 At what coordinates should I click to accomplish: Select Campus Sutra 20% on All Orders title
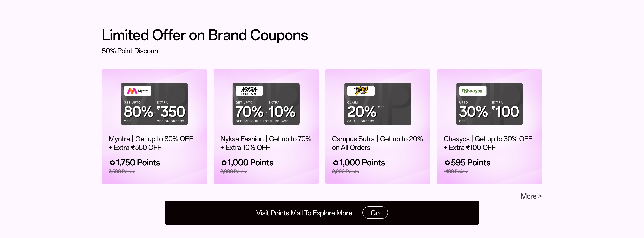click(377, 143)
